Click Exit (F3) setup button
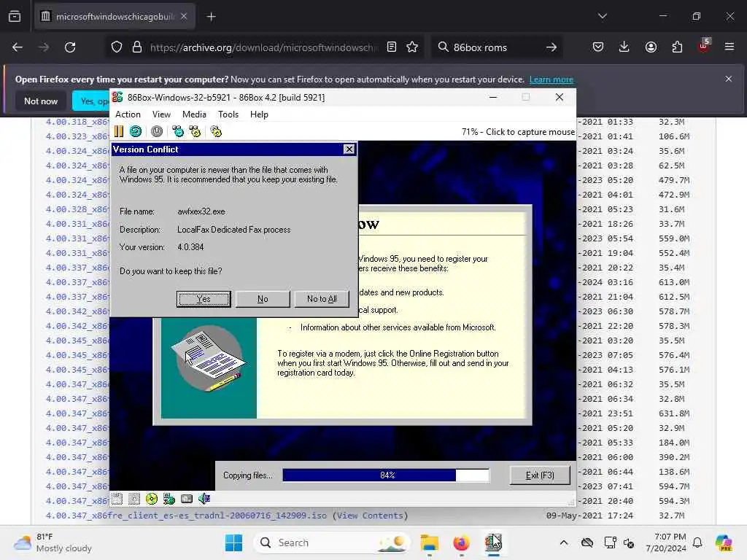This screenshot has width=747, height=560. click(540, 475)
